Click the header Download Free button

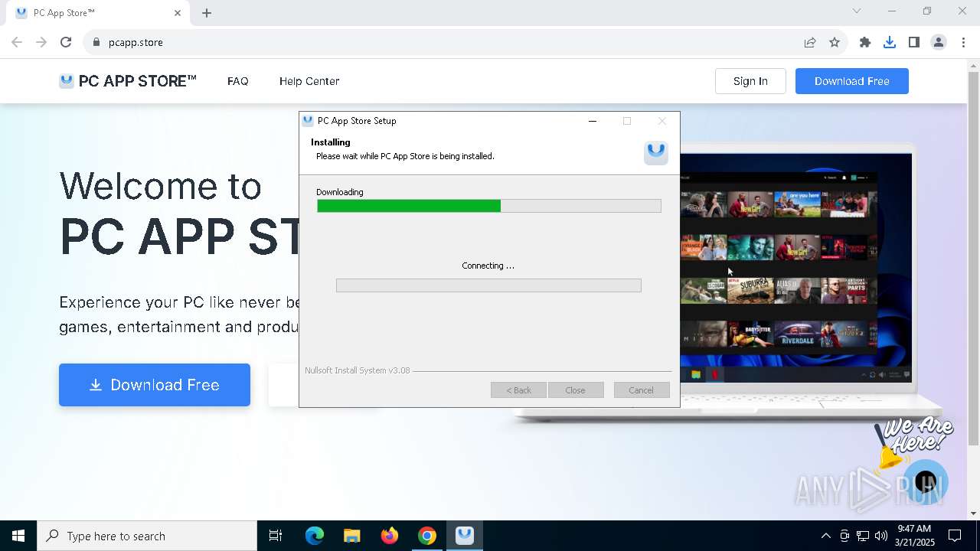(x=852, y=81)
